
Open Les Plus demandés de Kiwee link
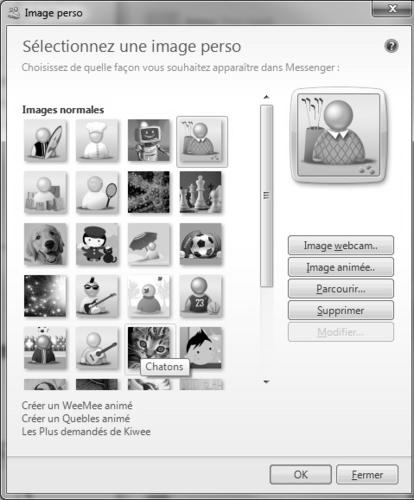pyautogui.click(x=86, y=431)
